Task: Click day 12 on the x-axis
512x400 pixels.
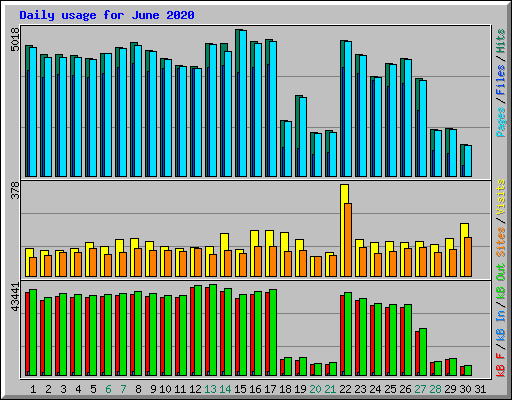Action: click(195, 389)
